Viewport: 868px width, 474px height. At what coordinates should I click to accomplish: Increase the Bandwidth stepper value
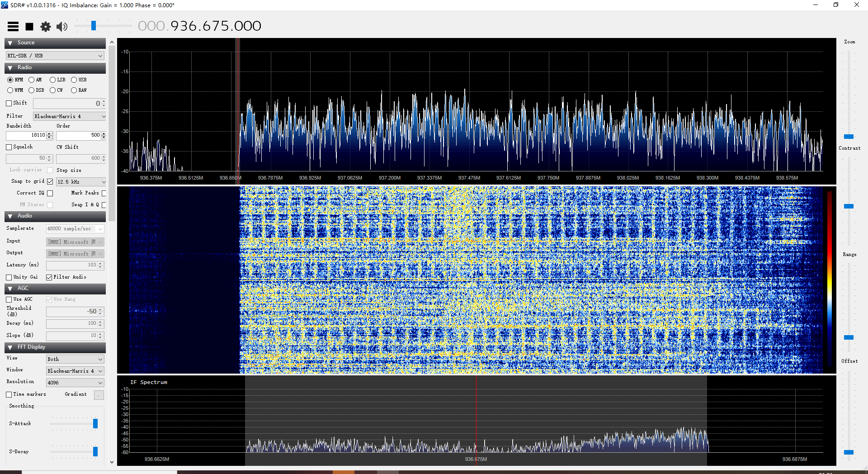tap(50, 133)
